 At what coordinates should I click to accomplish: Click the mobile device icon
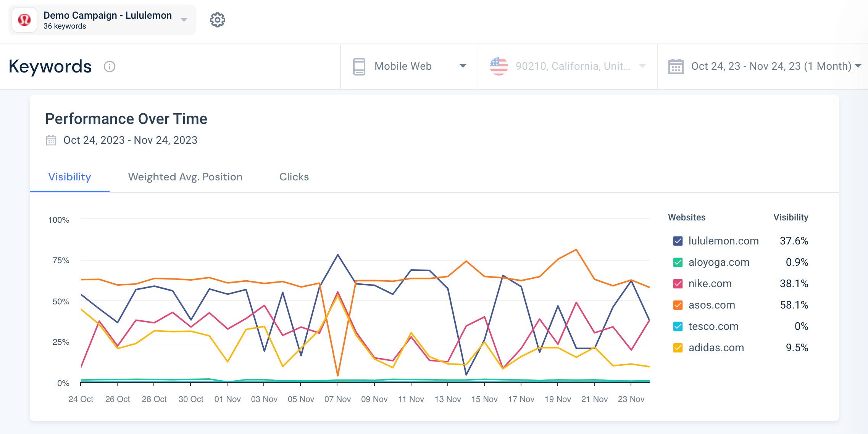click(359, 66)
